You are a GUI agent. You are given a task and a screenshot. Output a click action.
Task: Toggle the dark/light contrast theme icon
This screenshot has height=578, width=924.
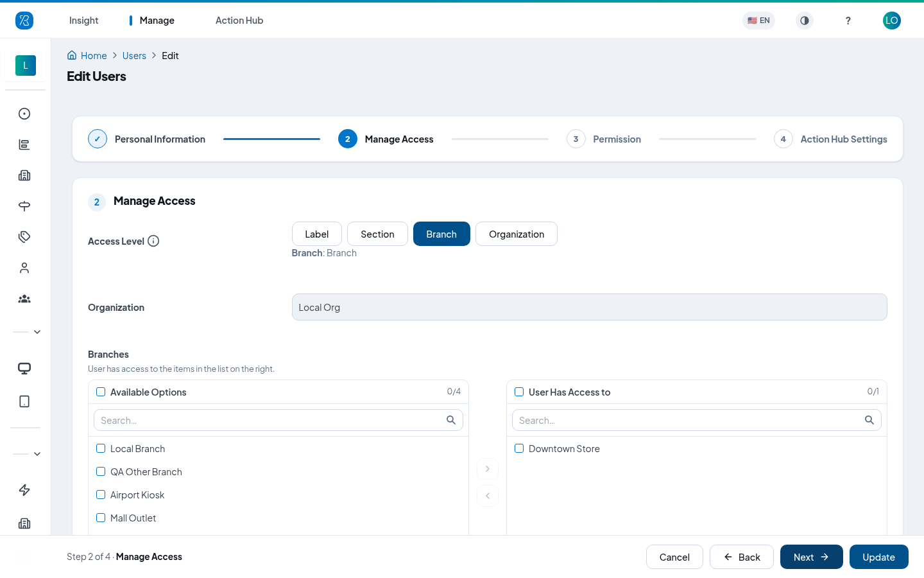(x=805, y=21)
